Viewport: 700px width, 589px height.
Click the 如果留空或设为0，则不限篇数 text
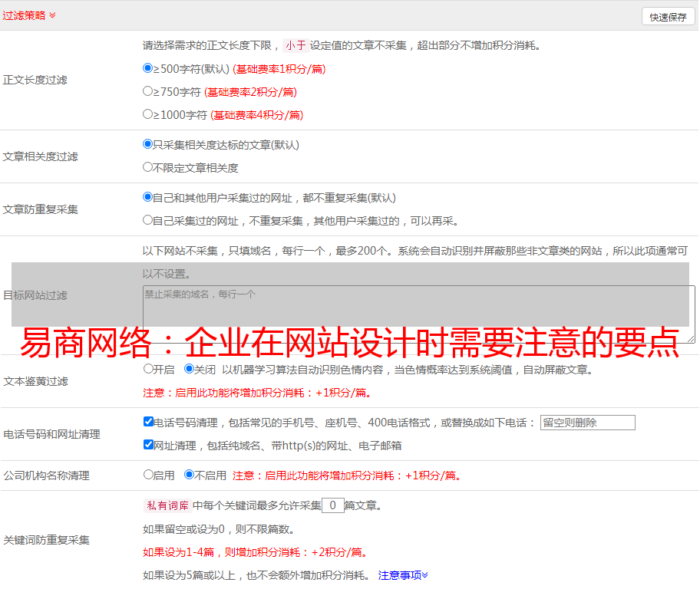tap(219, 529)
